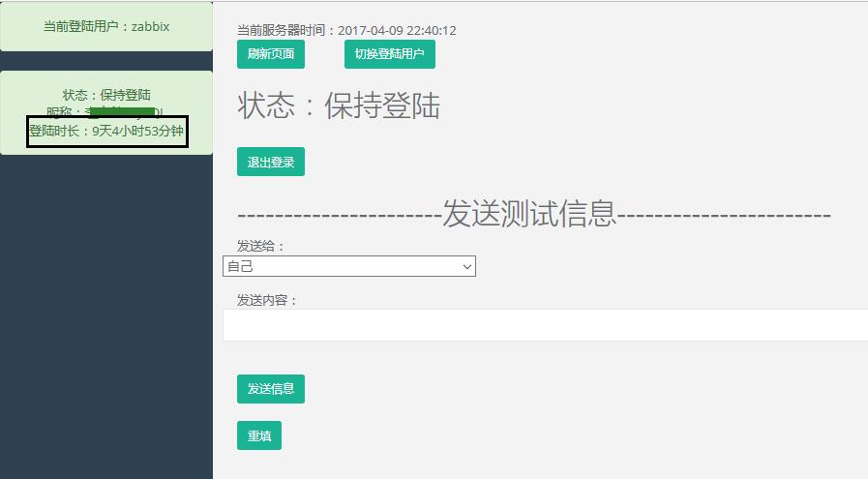Click the 重填 reset button
868x479 pixels.
(x=259, y=435)
